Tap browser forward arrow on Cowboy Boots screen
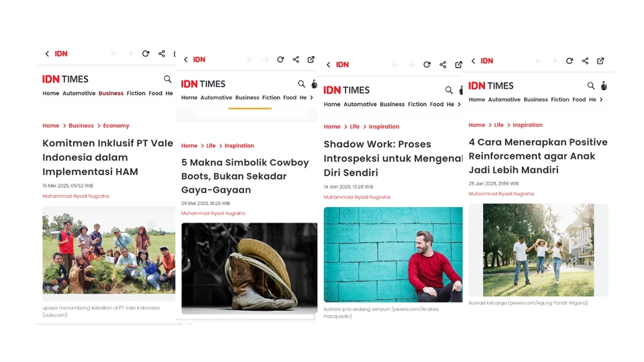This screenshot has height=362, width=644. point(265,60)
